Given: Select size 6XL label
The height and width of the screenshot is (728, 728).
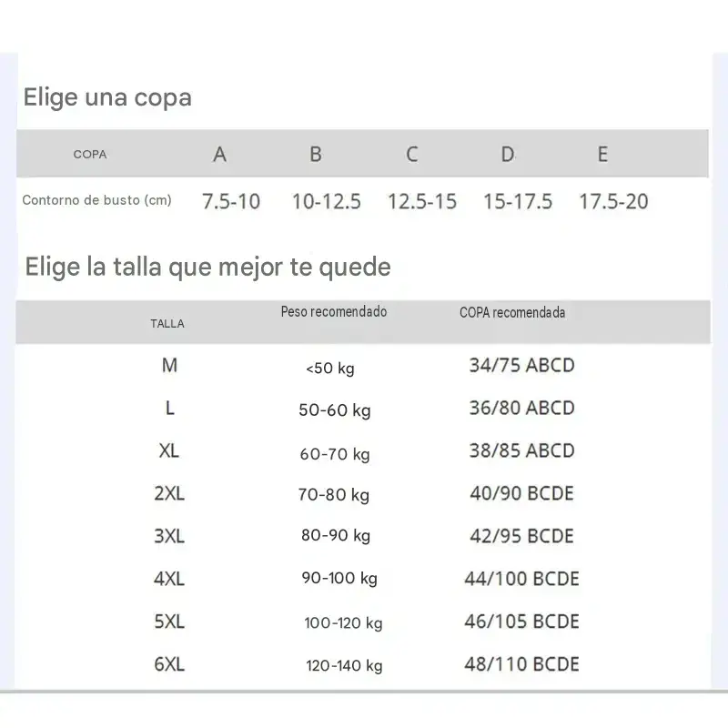Looking at the screenshot, I should [x=169, y=664].
